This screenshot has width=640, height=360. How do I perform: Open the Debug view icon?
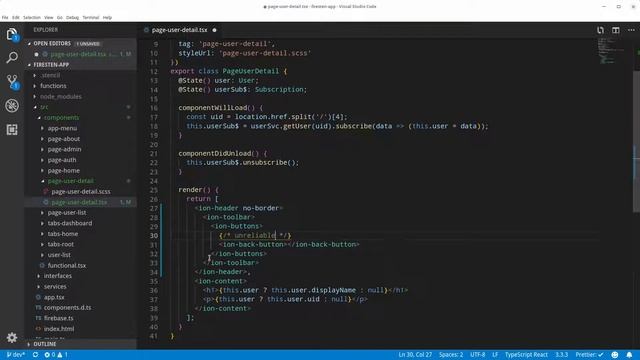point(12,106)
